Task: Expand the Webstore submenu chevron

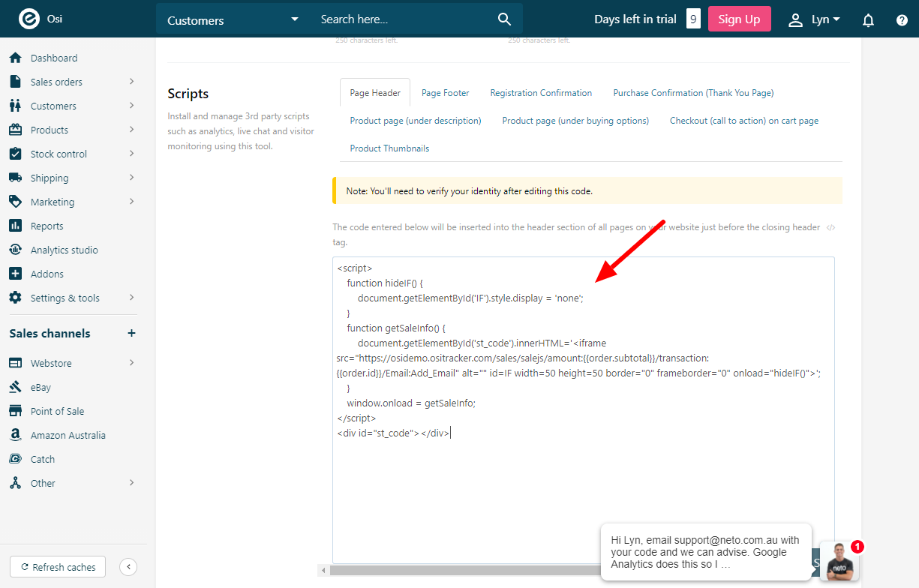Action: (x=131, y=363)
